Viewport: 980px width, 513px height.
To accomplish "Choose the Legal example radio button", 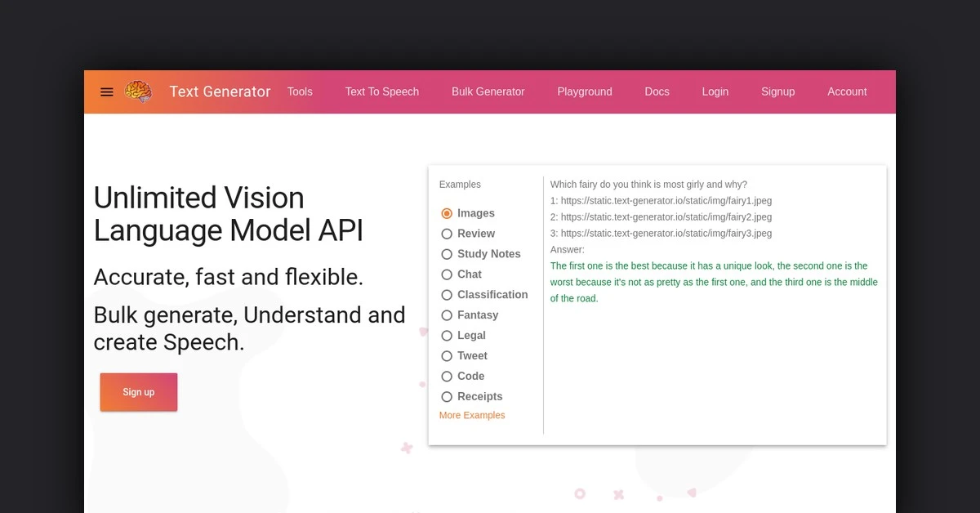I will click(x=447, y=336).
